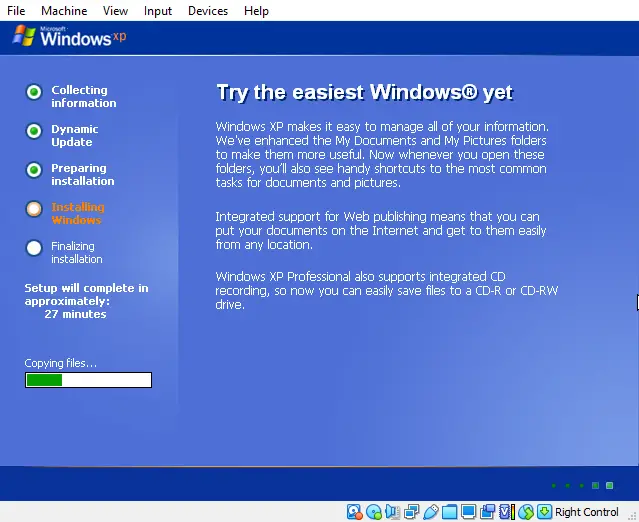Screen dimensions: 639x522
Task: Click the 'Dynamic Update' label
Action: click(75, 135)
